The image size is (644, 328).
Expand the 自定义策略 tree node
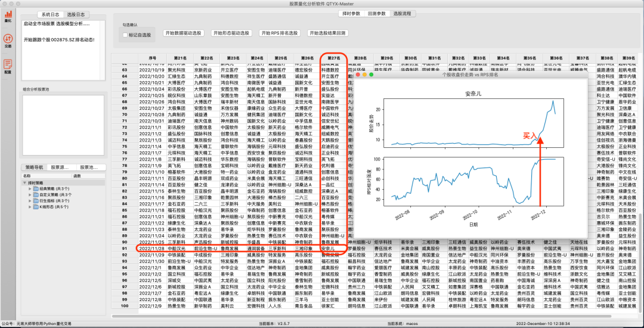pyautogui.click(x=30, y=194)
